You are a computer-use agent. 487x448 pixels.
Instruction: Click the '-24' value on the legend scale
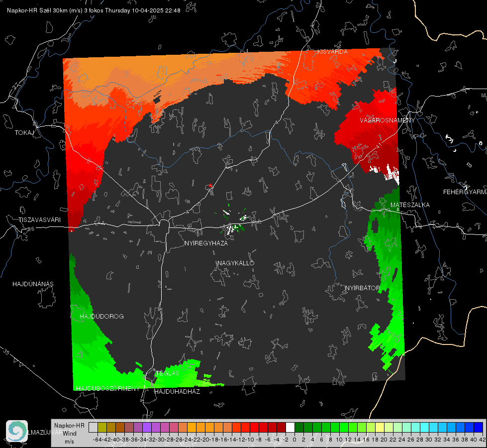(187, 440)
